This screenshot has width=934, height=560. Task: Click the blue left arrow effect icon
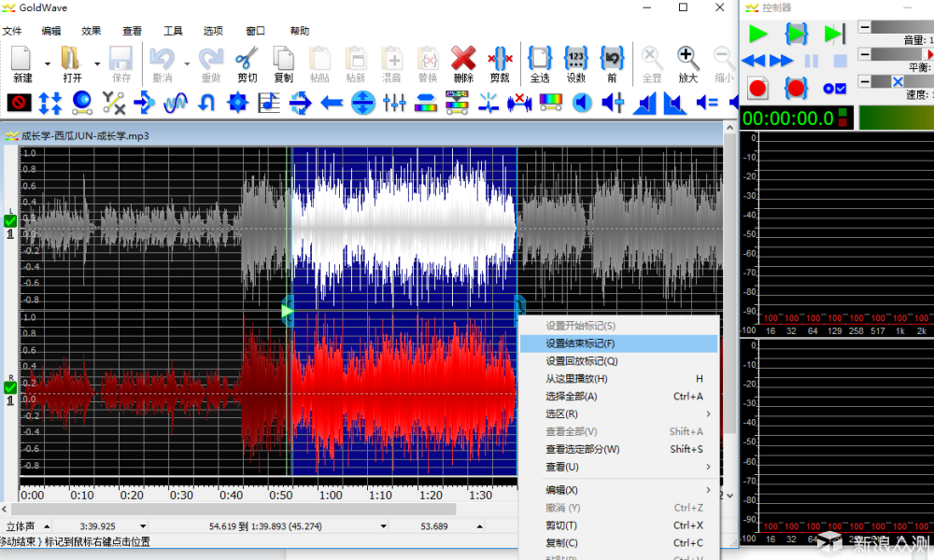[332, 104]
